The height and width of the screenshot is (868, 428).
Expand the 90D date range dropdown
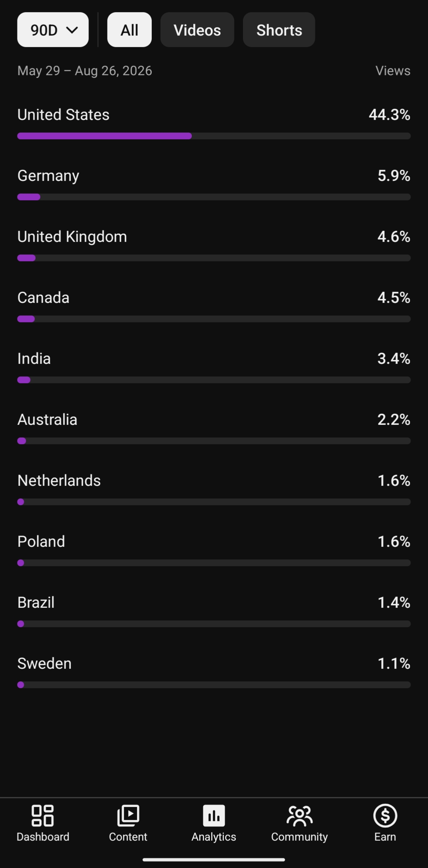[53, 30]
